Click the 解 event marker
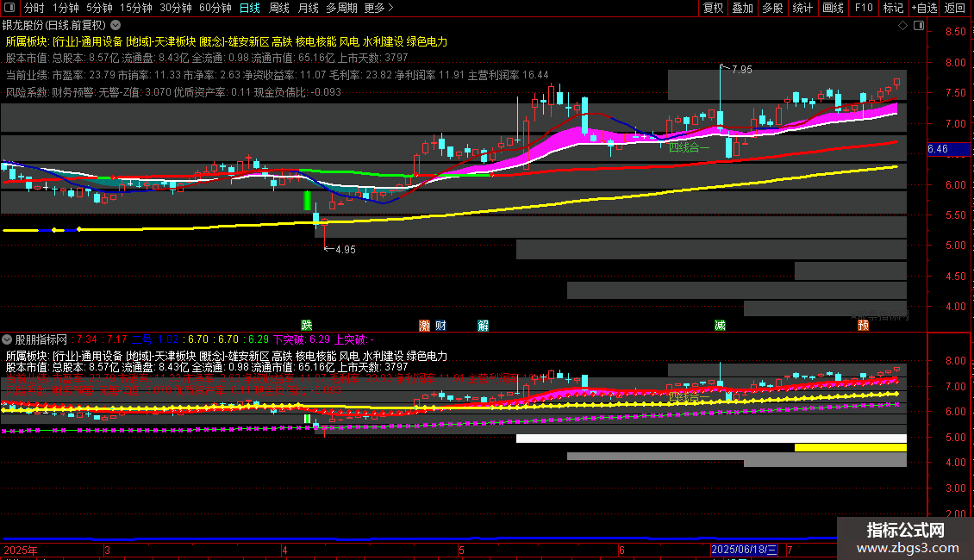The image size is (974, 560). tap(483, 326)
